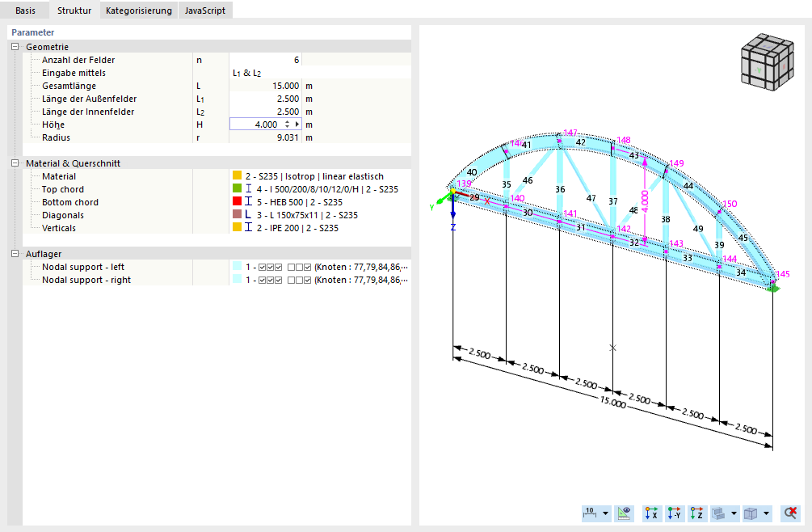This screenshot has height=532, width=812.
Task: Click node 145 at the right support
Action: pos(782,273)
